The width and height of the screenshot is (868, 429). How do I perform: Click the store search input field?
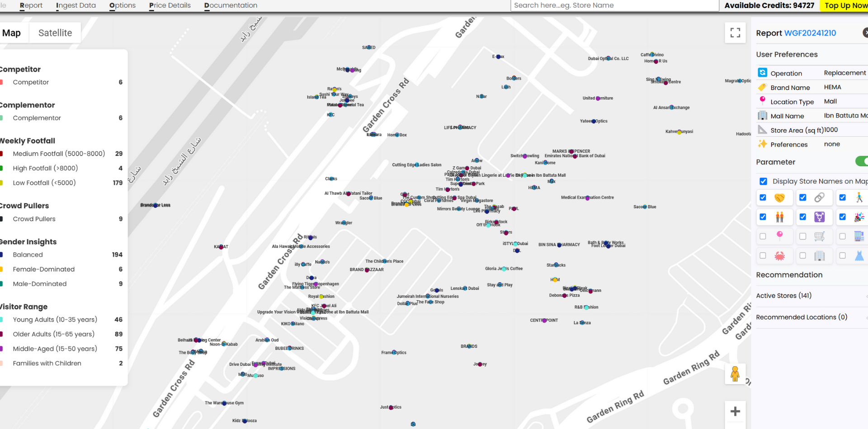click(x=614, y=5)
